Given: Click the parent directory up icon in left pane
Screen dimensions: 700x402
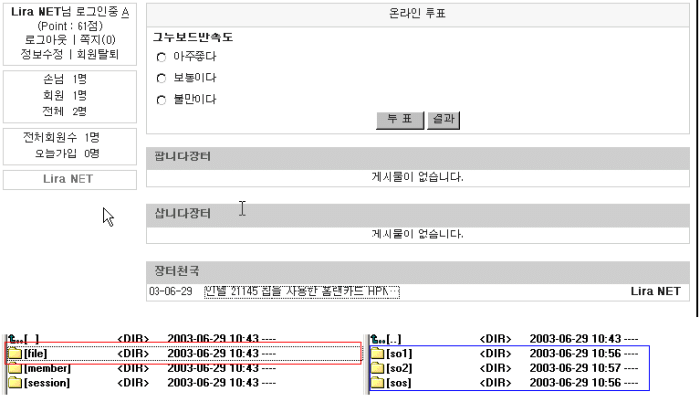Looking at the screenshot, I should [x=15, y=339].
